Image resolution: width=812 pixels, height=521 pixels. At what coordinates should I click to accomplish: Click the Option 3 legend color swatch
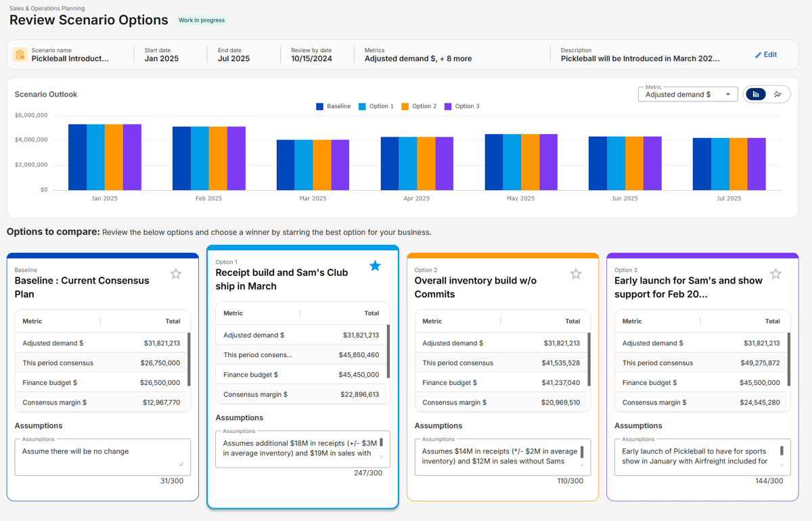(448, 106)
